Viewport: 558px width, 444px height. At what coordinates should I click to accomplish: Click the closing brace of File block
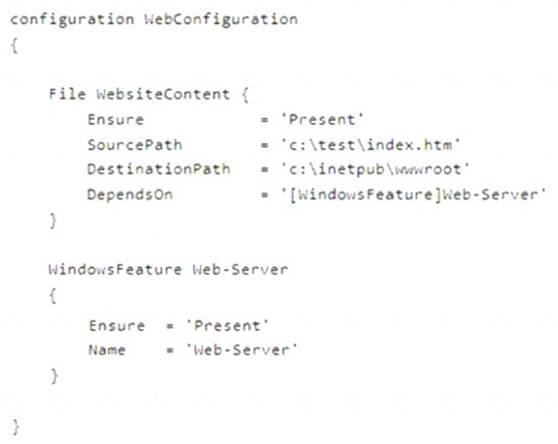[x=53, y=221]
